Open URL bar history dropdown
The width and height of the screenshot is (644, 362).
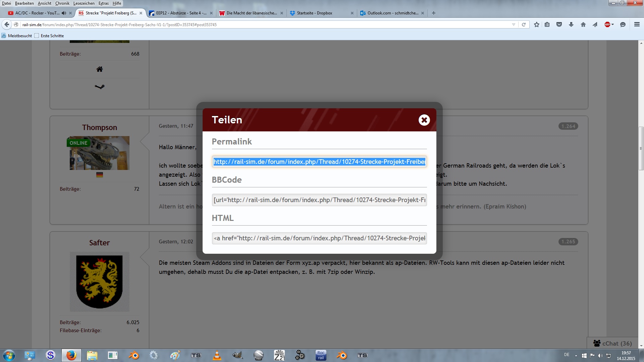514,24
